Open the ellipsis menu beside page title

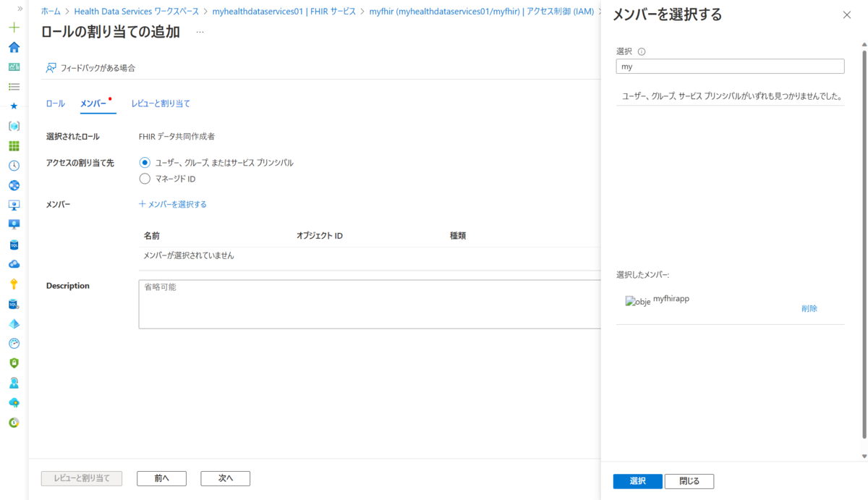200,32
